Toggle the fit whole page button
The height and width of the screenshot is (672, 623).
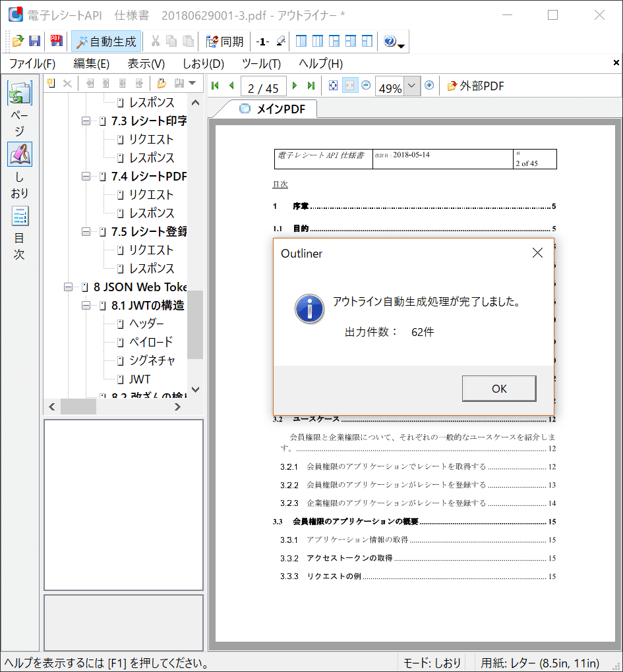coord(333,86)
